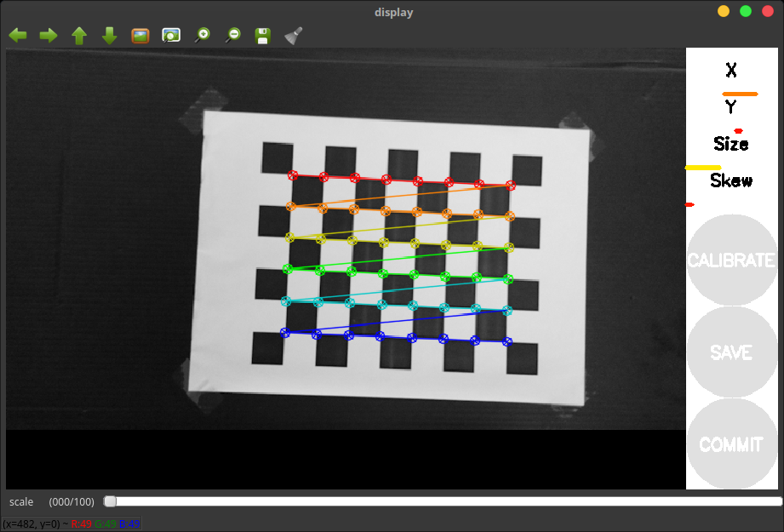Click the orange X progress bar
This screenshot has height=532, width=784.
[x=740, y=93]
